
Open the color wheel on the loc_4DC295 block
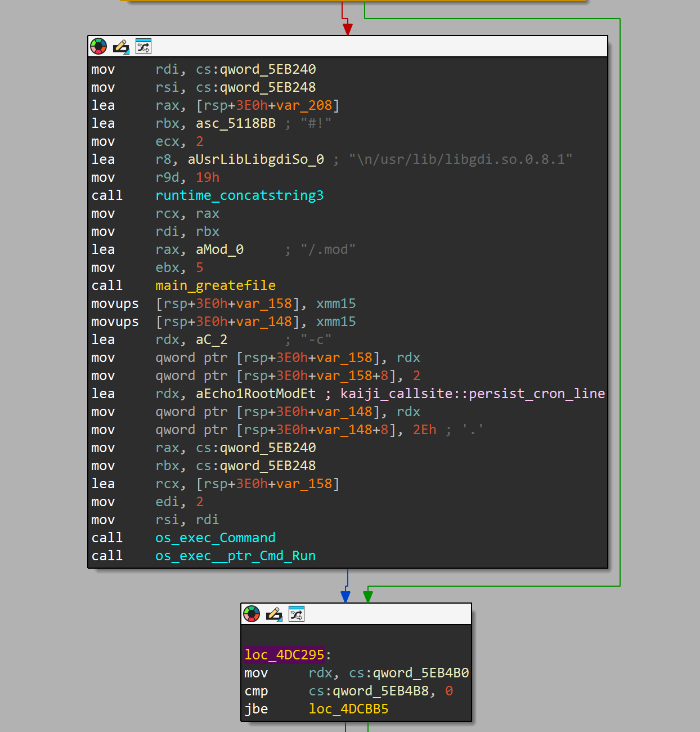(252, 614)
